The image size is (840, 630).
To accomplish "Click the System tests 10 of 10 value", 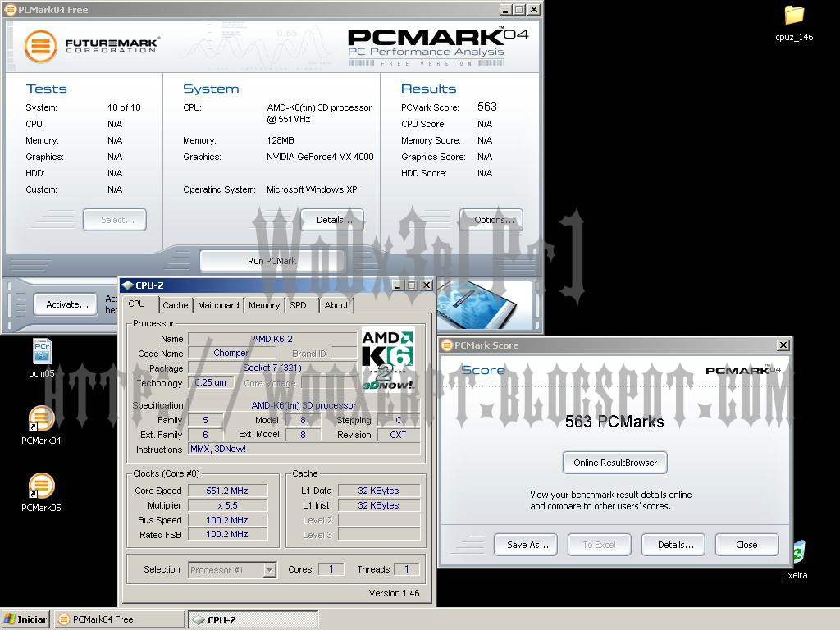I will pos(124,107).
